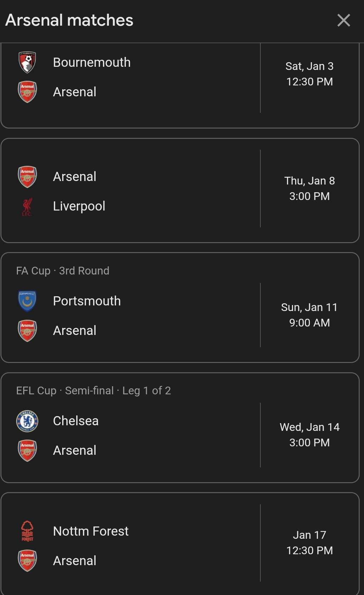Click the Arsenal matches panel title
The width and height of the screenshot is (364, 595).
pyautogui.click(x=69, y=20)
